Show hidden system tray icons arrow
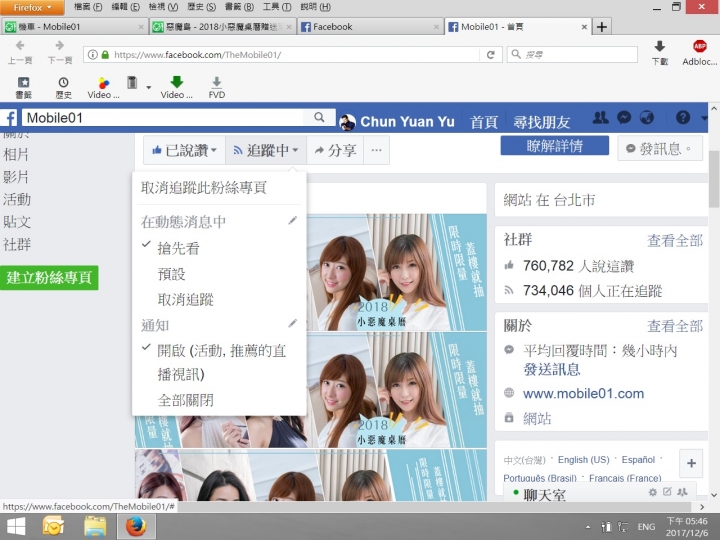Screen dimensions: 720x540 click(588, 527)
